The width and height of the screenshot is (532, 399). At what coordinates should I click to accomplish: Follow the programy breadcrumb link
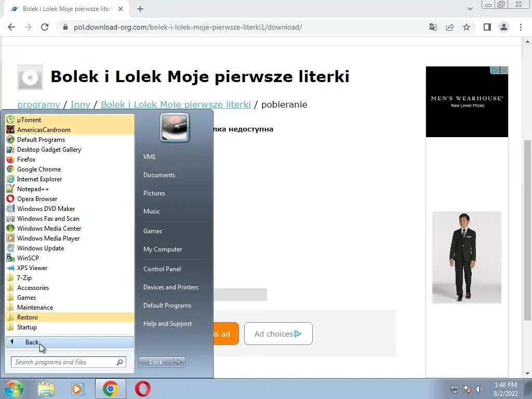click(x=38, y=104)
